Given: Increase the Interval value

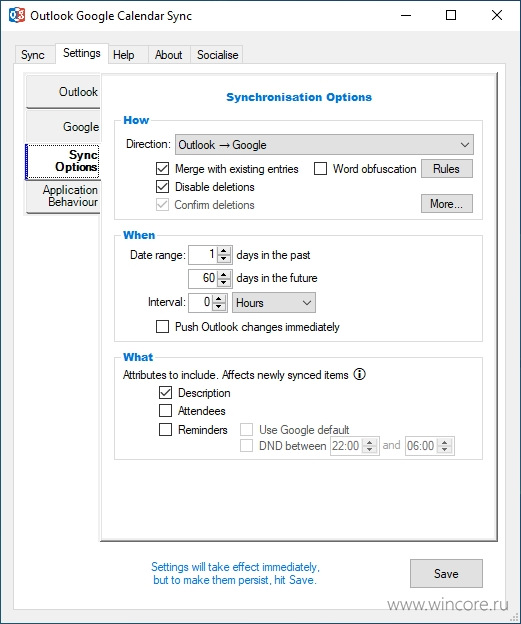Looking at the screenshot, I should coord(219,298).
